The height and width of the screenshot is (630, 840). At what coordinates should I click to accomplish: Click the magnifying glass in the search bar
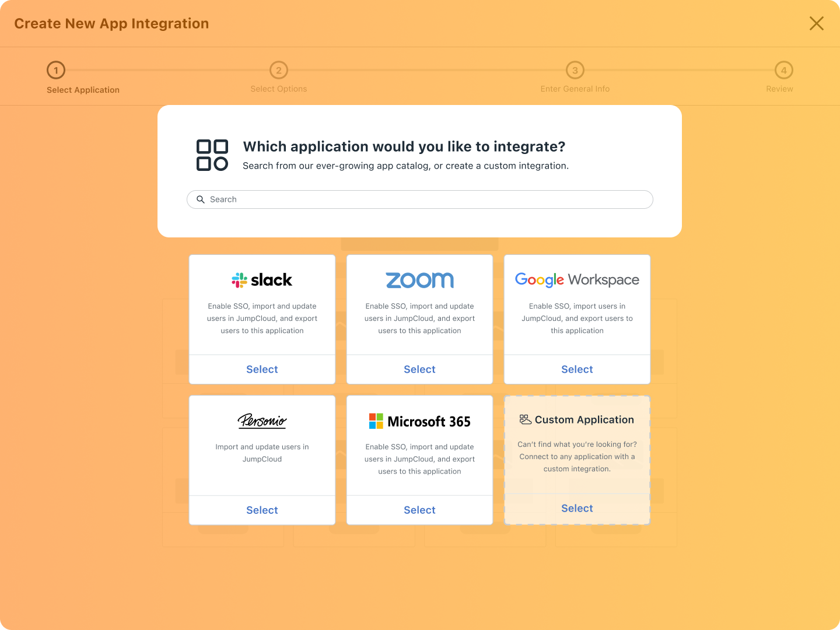coord(201,199)
